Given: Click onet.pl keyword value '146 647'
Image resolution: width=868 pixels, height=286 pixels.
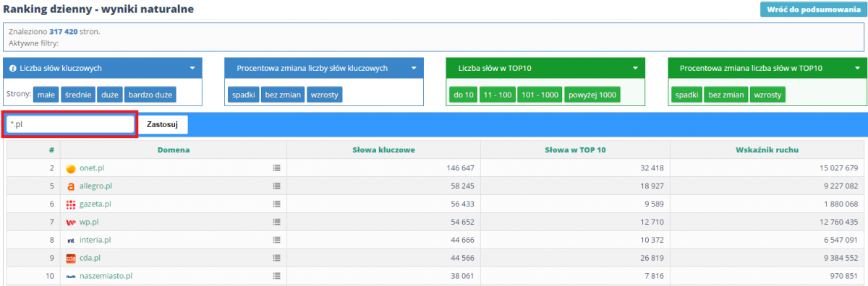Looking at the screenshot, I should tap(459, 168).
